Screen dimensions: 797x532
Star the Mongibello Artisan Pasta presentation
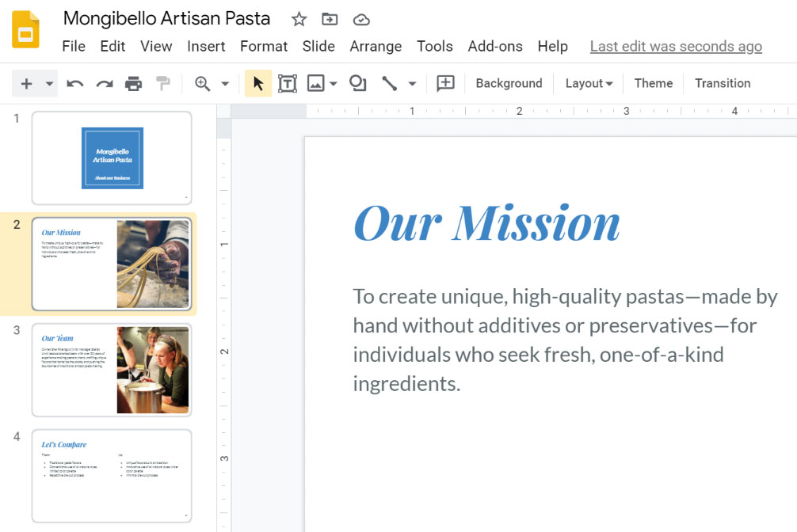(x=299, y=18)
